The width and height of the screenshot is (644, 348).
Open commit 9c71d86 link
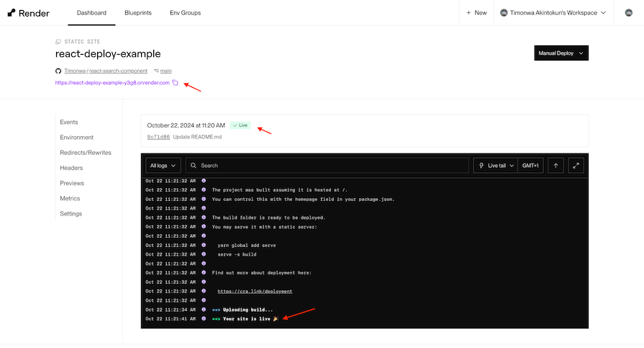158,136
